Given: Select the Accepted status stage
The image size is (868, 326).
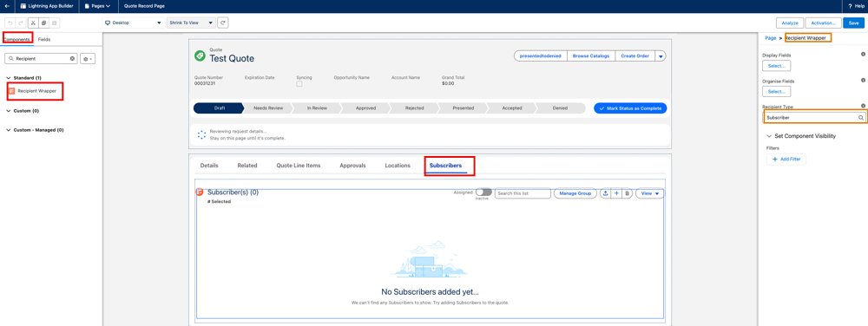Looking at the screenshot, I should pyautogui.click(x=512, y=108).
